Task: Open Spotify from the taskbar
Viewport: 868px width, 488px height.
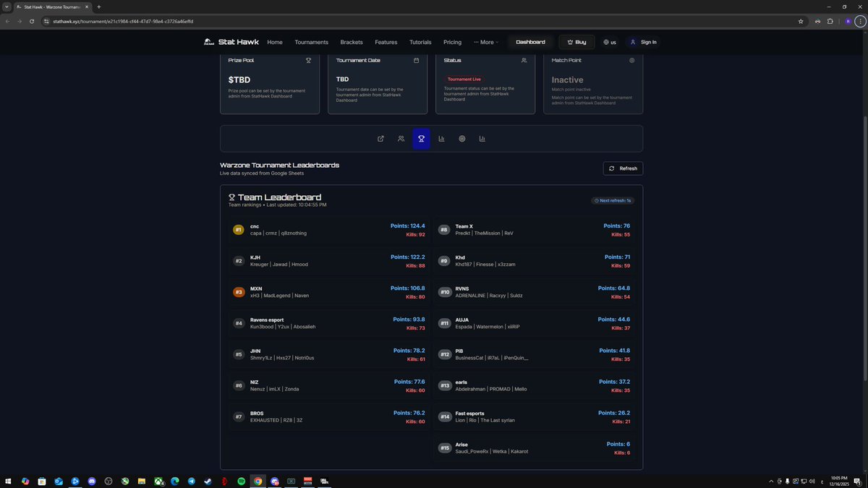Action: point(242,481)
